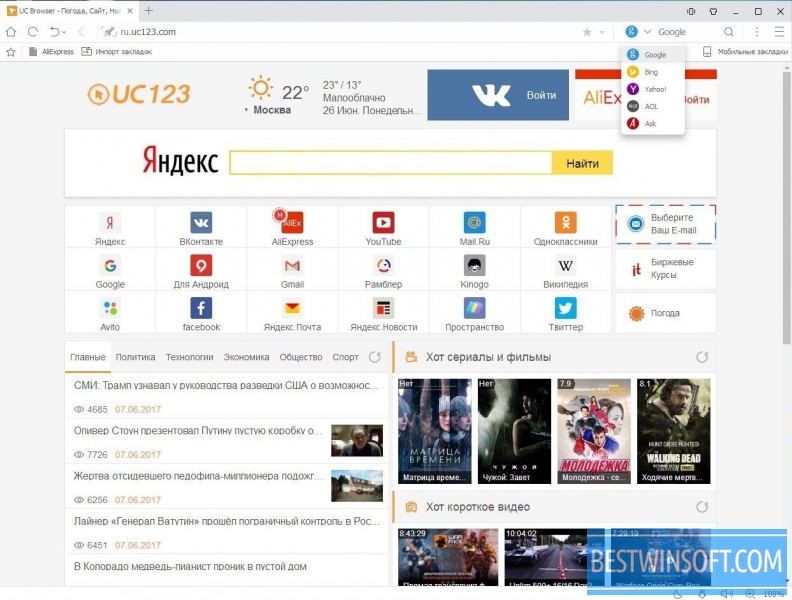Navigate back with the left arrow
Image resolution: width=792 pixels, height=600 pixels.
[x=81, y=32]
